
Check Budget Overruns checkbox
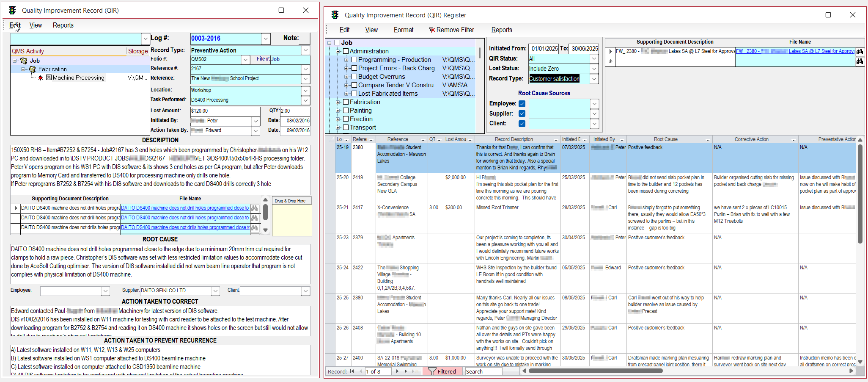tap(354, 77)
